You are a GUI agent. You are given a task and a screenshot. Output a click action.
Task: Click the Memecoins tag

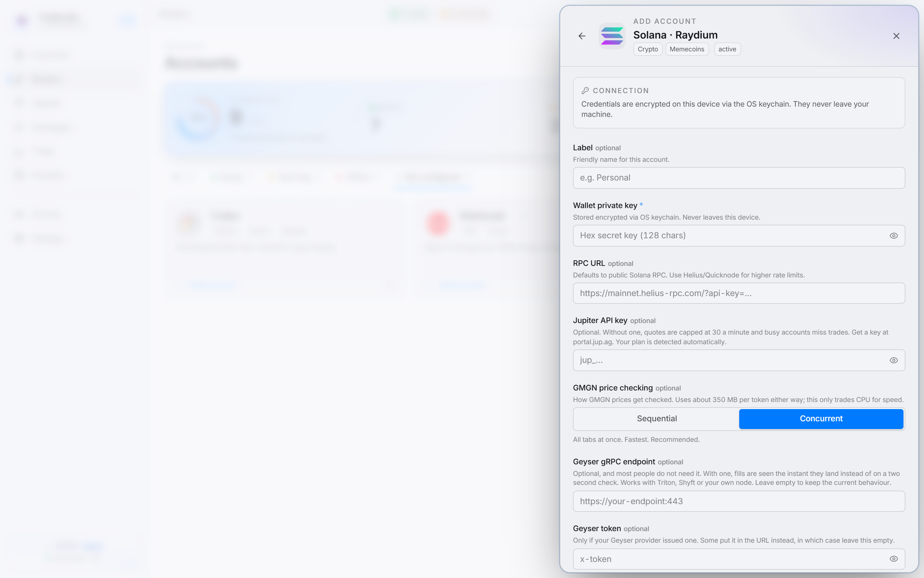pos(687,49)
